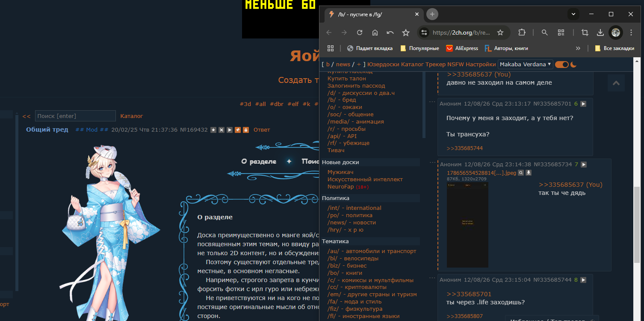Open the tab search dropdown chevron
The height and width of the screenshot is (321, 644).
coord(573,14)
